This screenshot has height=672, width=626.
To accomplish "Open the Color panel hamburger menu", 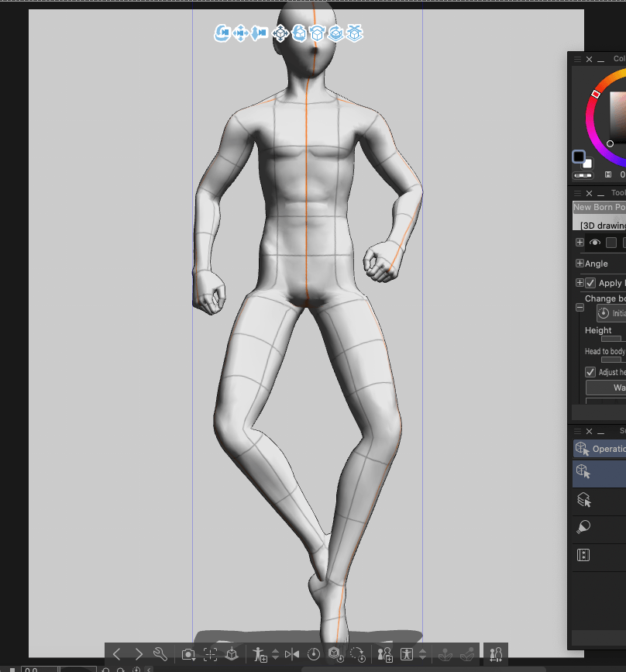I will 578,59.
